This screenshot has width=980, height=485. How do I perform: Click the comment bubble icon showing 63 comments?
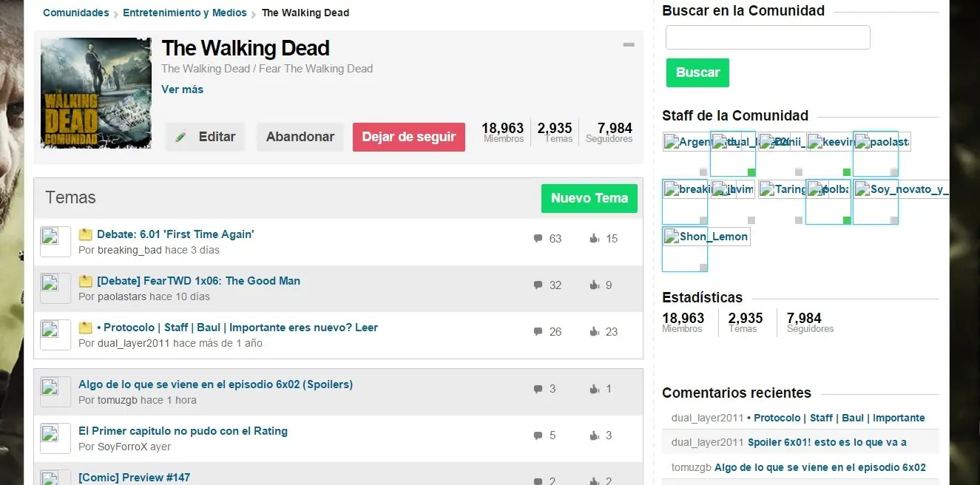click(538, 239)
